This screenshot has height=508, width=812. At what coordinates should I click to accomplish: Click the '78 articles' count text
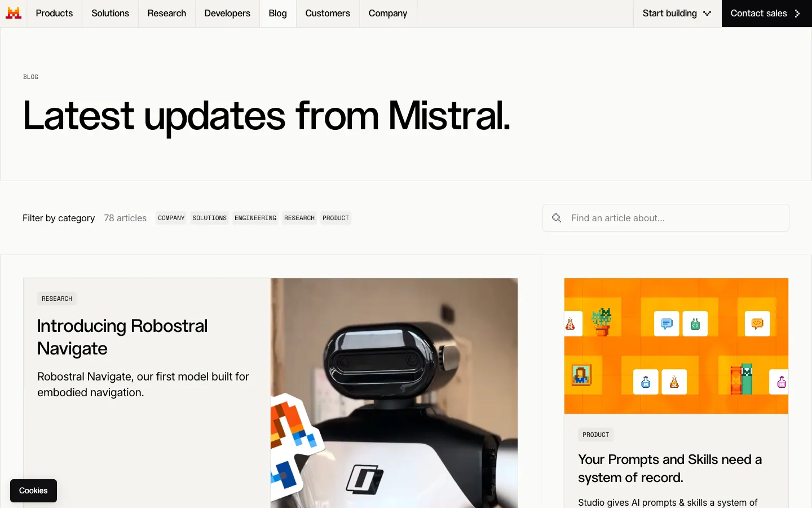point(125,218)
